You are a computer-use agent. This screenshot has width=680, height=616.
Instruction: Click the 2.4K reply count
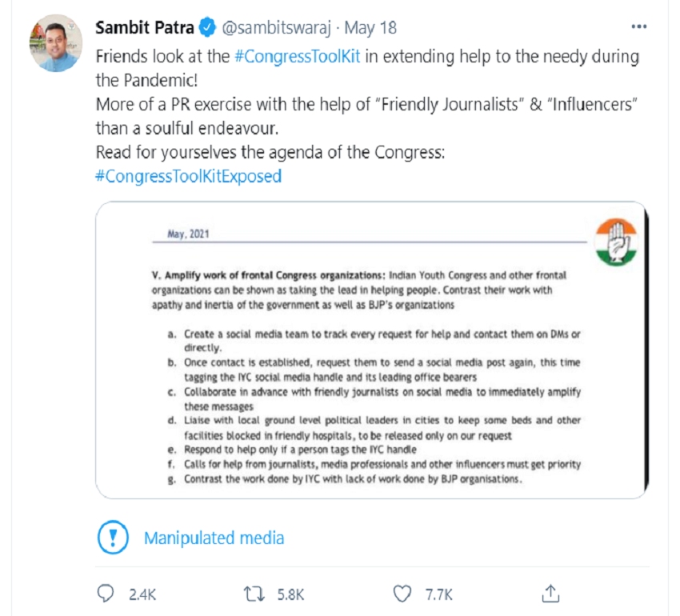coord(142,594)
